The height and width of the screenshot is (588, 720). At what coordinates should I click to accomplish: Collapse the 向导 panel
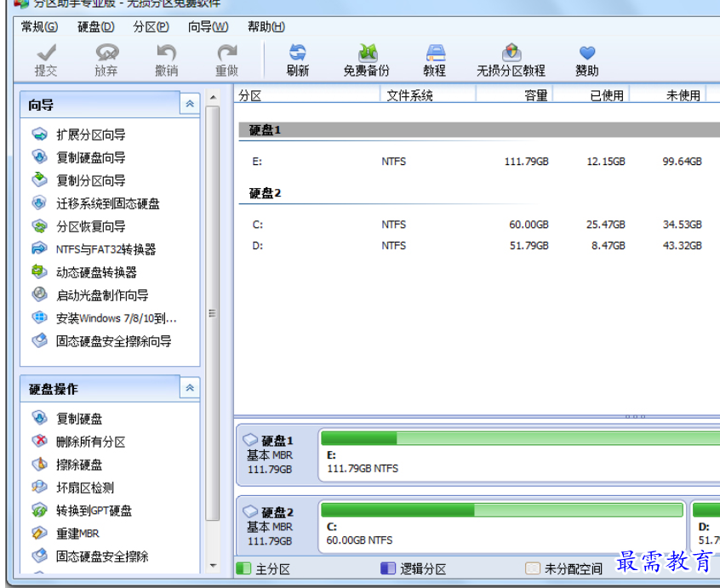[x=190, y=104]
